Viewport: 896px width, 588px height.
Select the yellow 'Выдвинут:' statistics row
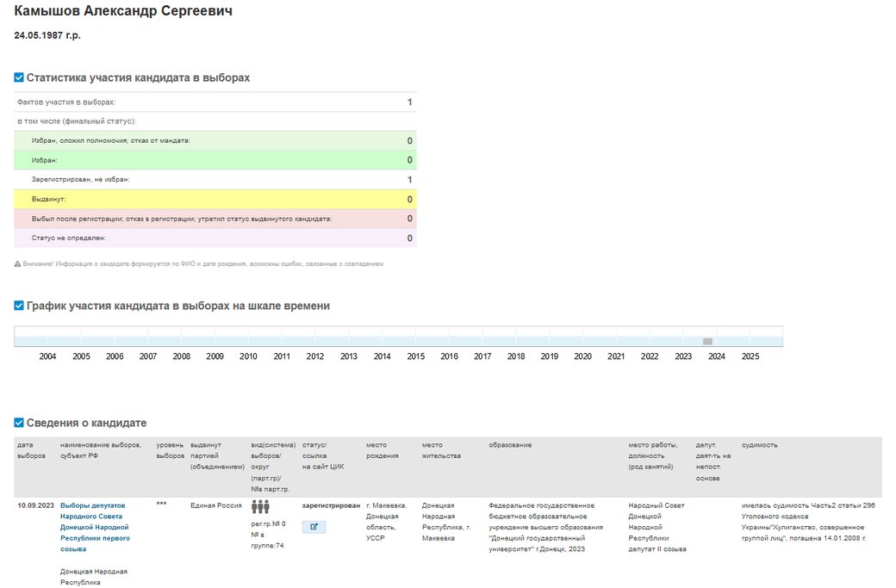pos(215,199)
